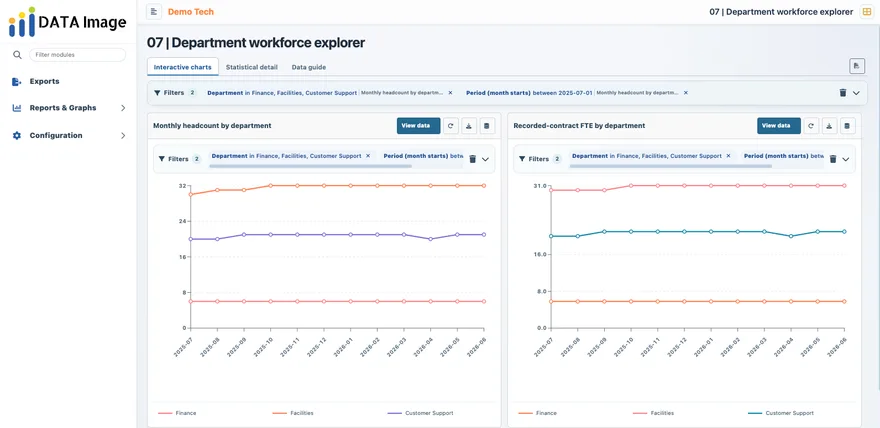Download the Recorded-contract FTE by department chart
Image resolution: width=880 pixels, height=428 pixels.
829,126
